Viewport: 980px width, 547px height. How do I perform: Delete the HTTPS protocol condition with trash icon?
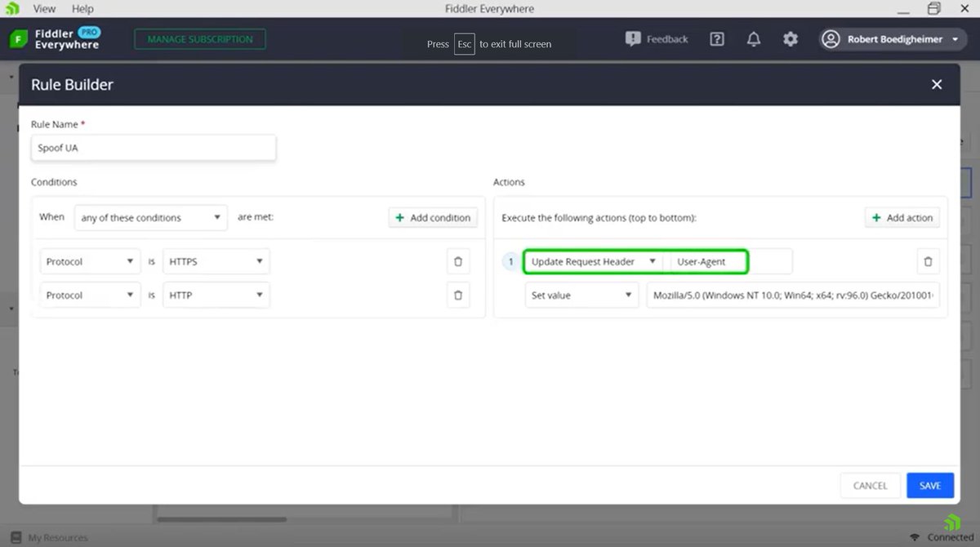(458, 260)
